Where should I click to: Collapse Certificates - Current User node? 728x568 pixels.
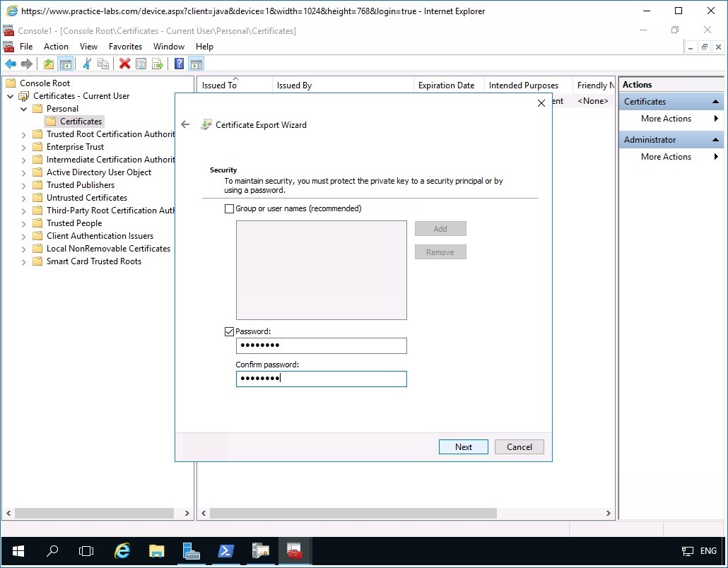(x=10, y=96)
